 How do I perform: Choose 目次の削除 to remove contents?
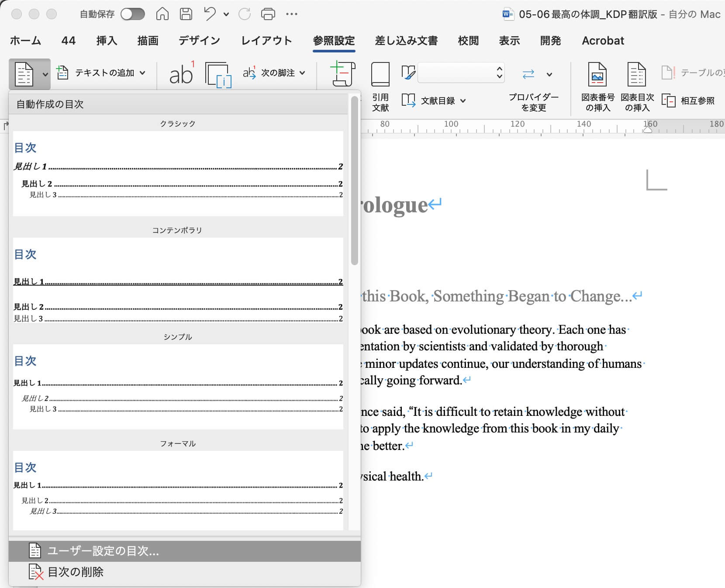tap(76, 572)
